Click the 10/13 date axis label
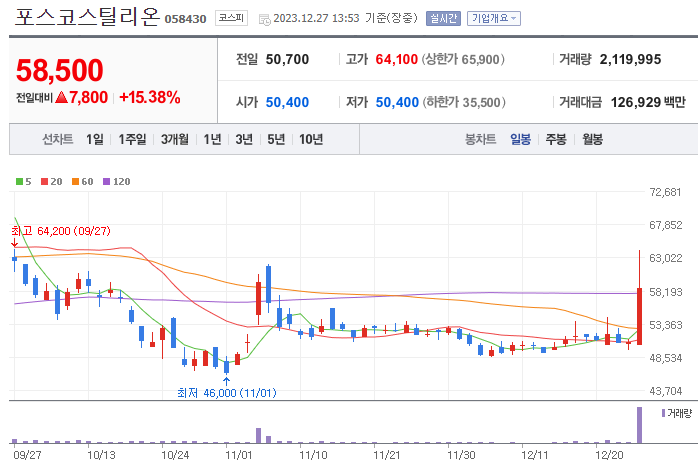Image resolution: width=698 pixels, height=474 pixels. pos(101,455)
